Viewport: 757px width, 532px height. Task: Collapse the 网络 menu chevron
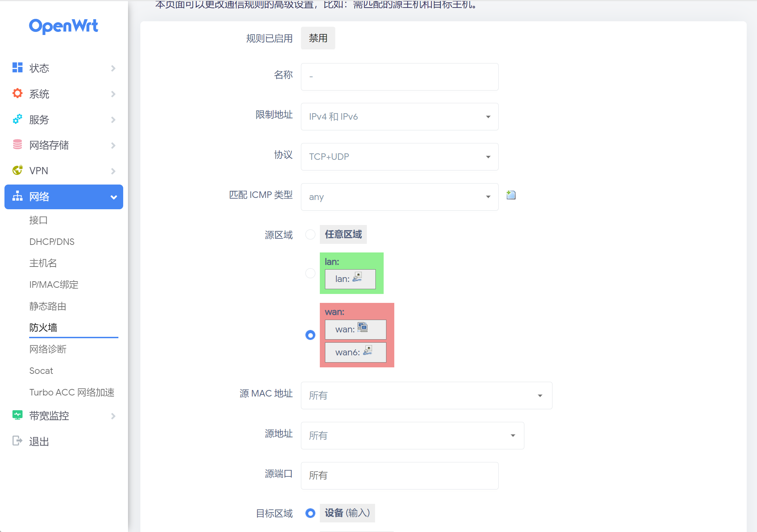114,197
